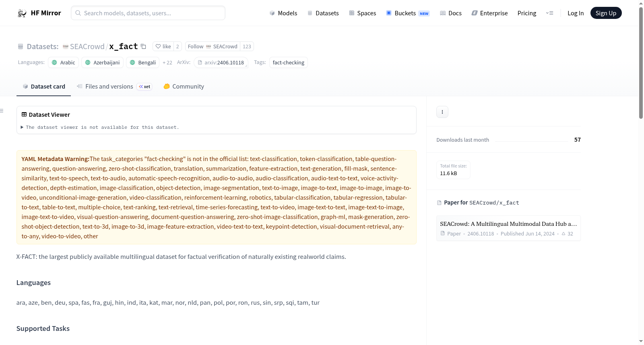This screenshot has height=345, width=644.
Task: Open the arxiv:2406.10118 tag
Action: click(x=221, y=63)
